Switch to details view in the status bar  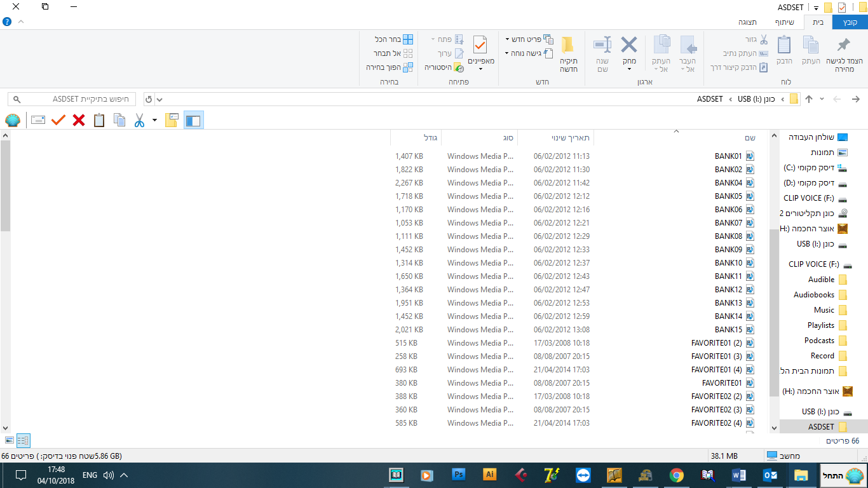pos(24,440)
